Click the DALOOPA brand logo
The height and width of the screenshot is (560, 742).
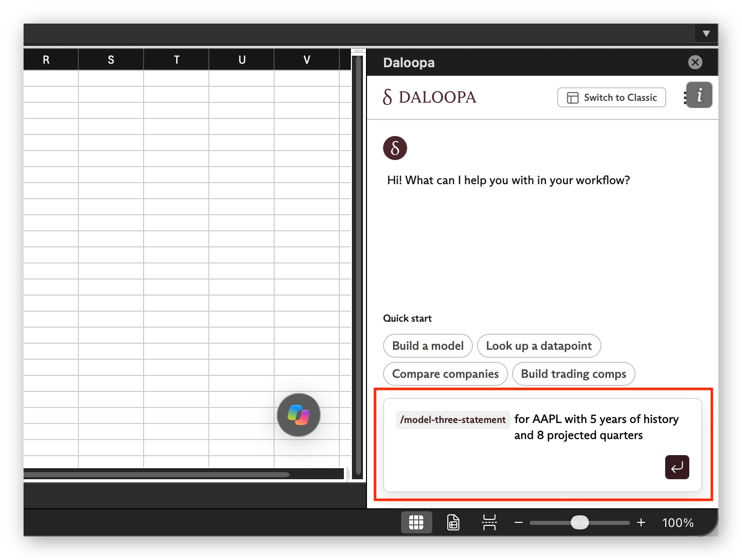click(429, 97)
